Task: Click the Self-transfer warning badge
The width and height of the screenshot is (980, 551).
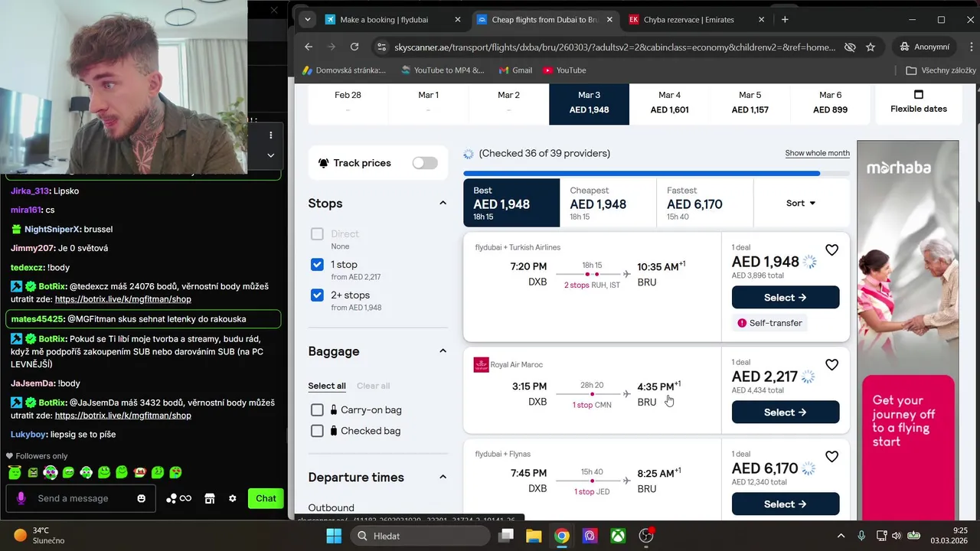Action: [x=769, y=323]
